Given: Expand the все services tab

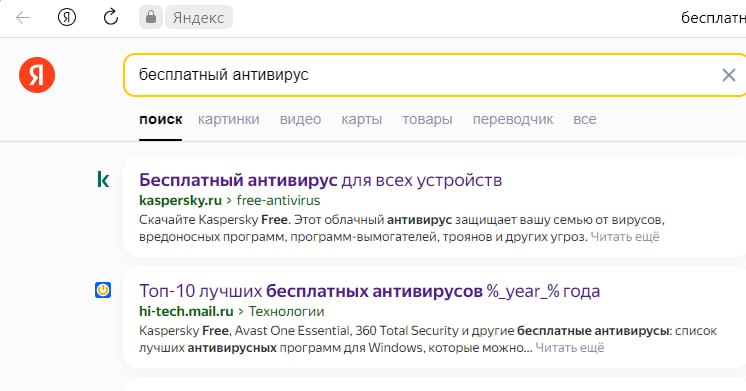Looking at the screenshot, I should [x=585, y=119].
